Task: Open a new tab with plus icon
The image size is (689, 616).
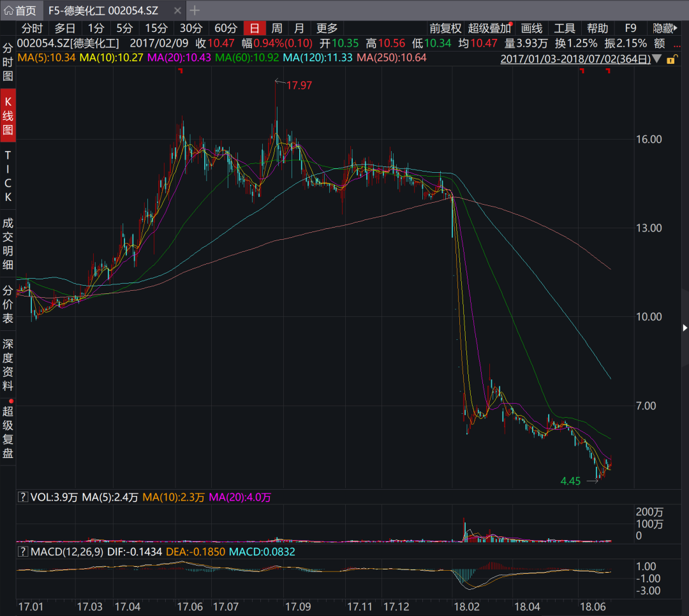Action: coord(195,10)
